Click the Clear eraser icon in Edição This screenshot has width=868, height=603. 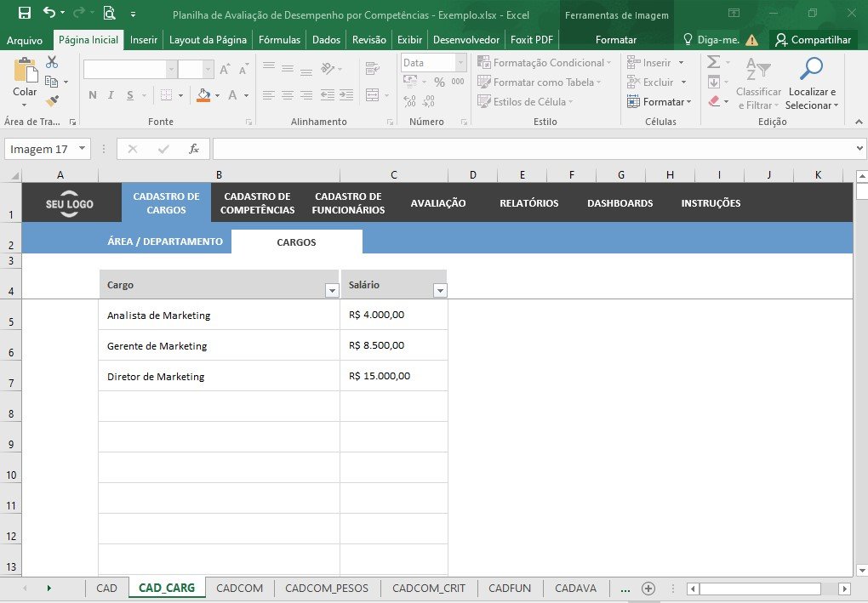coord(714,101)
